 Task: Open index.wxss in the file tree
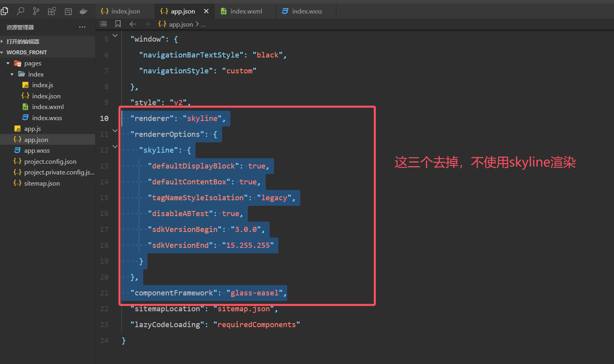47,118
